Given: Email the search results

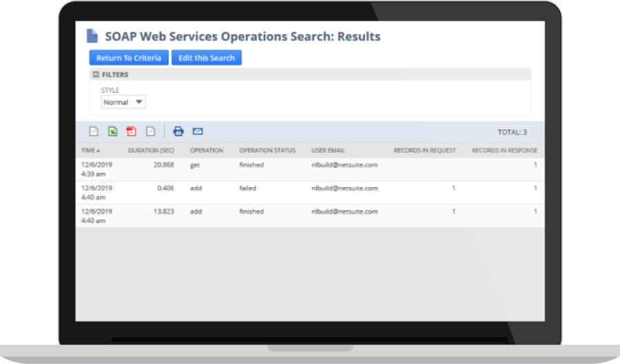Looking at the screenshot, I should click(198, 131).
